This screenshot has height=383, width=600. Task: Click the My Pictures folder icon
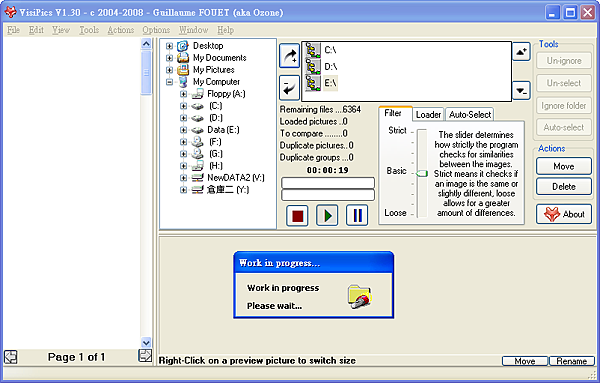tap(183, 70)
